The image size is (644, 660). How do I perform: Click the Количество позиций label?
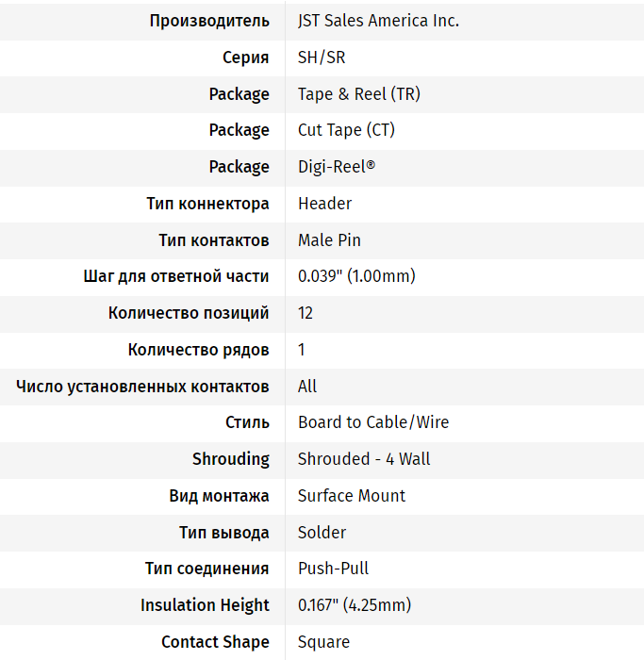click(x=189, y=313)
